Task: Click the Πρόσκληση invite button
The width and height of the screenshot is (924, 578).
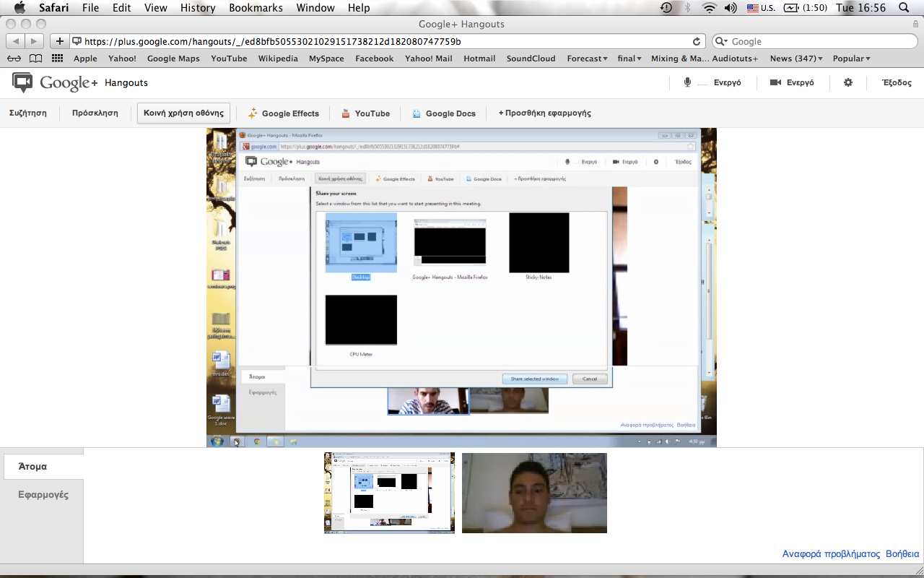Action: [95, 113]
